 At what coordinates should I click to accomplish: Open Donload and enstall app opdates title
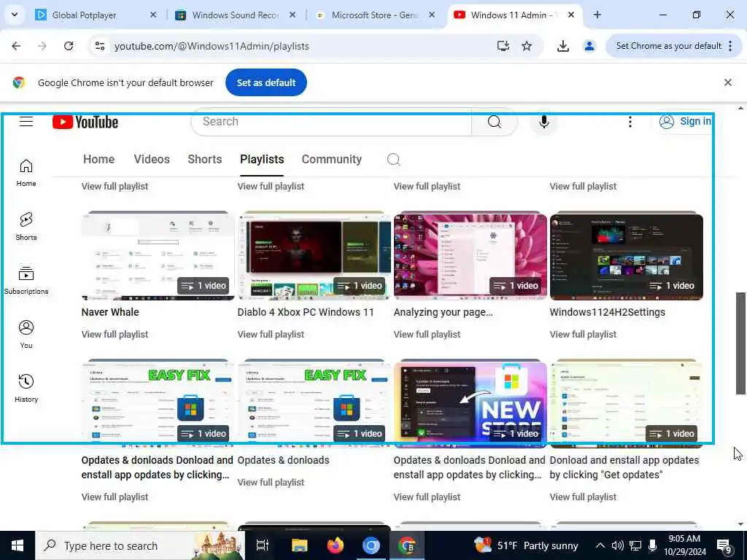624,467
